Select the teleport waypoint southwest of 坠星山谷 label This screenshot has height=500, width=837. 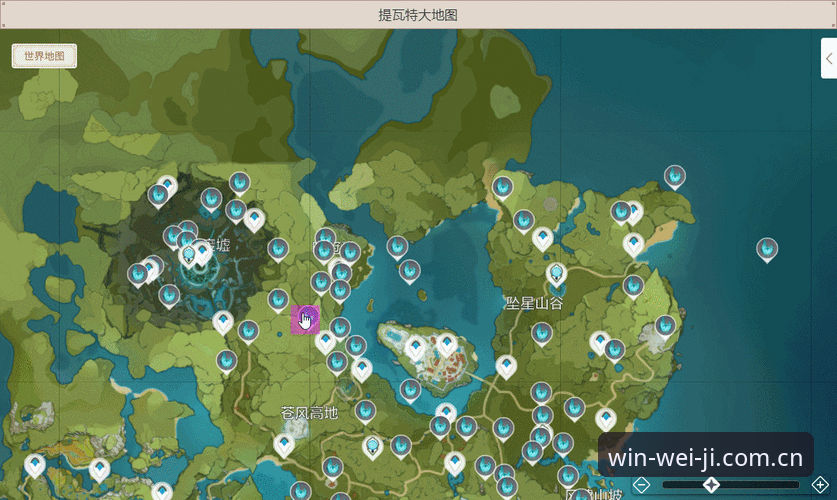[x=506, y=367]
